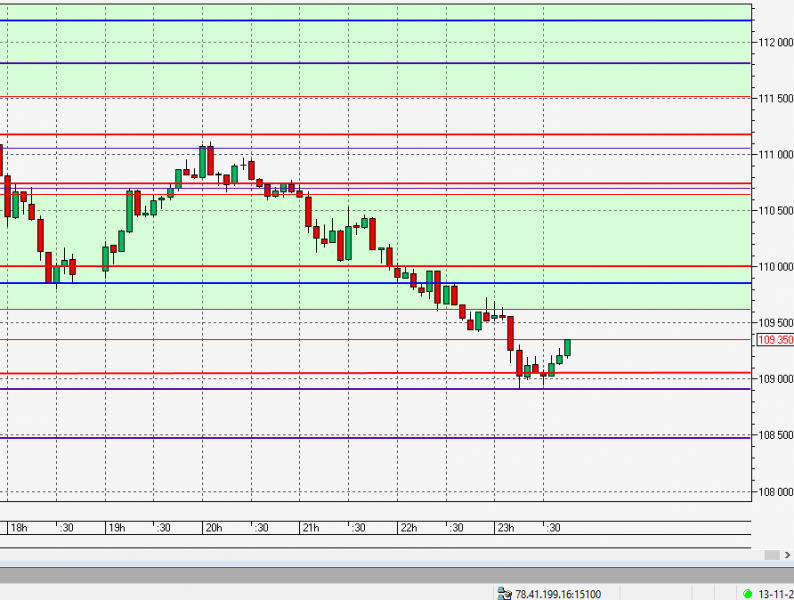Click the tall green candle at 20h
The image size is (794, 600).
(x=203, y=162)
